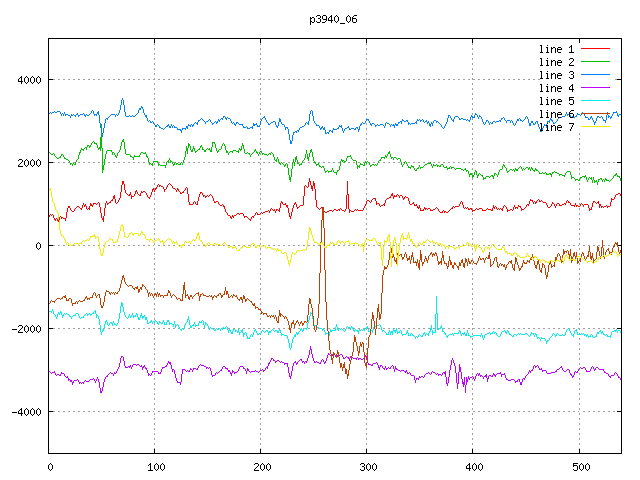Select the 'line 7' legend label
Viewport: 640px width, 480px height.
tap(556, 127)
